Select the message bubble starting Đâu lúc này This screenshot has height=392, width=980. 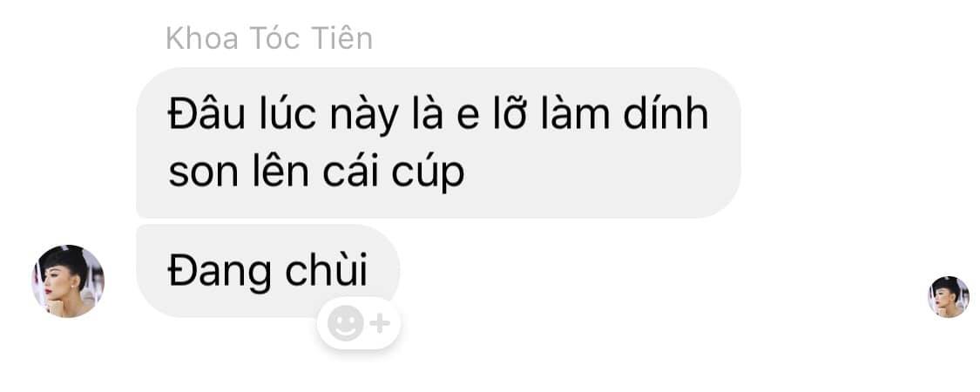tap(439, 143)
